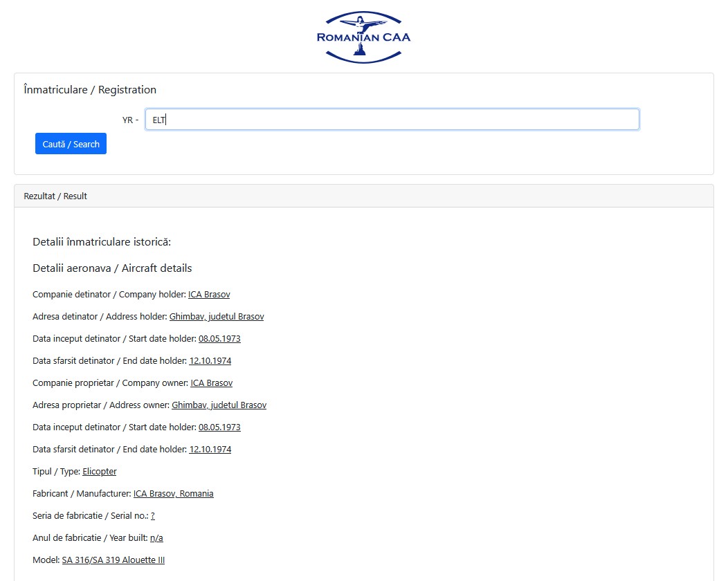Click start date 08.05.1973 below Address holder
The height and width of the screenshot is (581, 728).
(219, 339)
